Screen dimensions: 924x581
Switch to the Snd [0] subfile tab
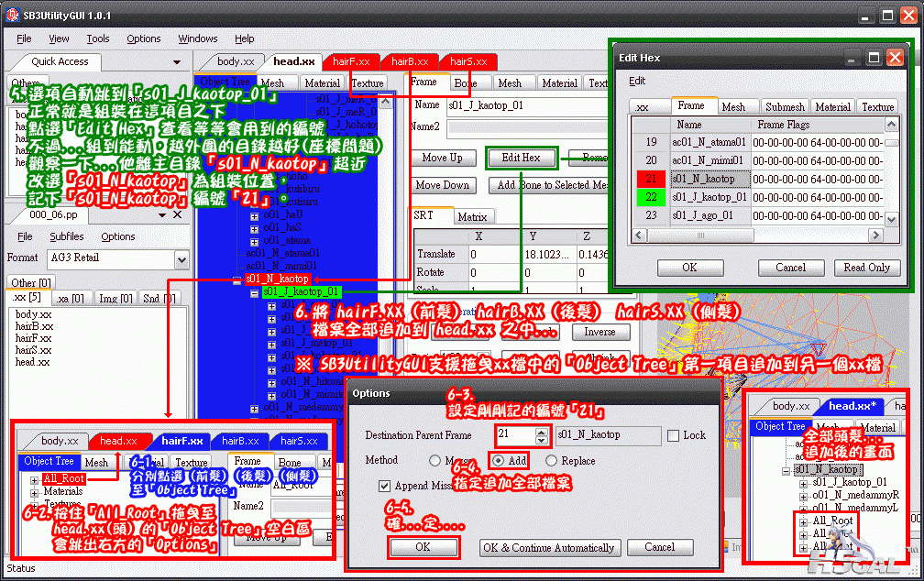click(159, 299)
